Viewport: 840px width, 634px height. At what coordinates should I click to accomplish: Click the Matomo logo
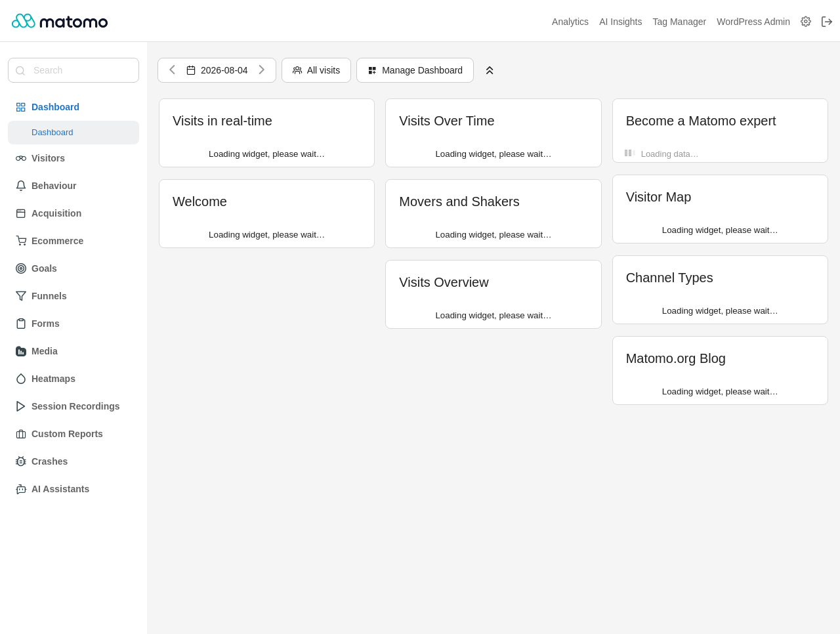coord(60,21)
